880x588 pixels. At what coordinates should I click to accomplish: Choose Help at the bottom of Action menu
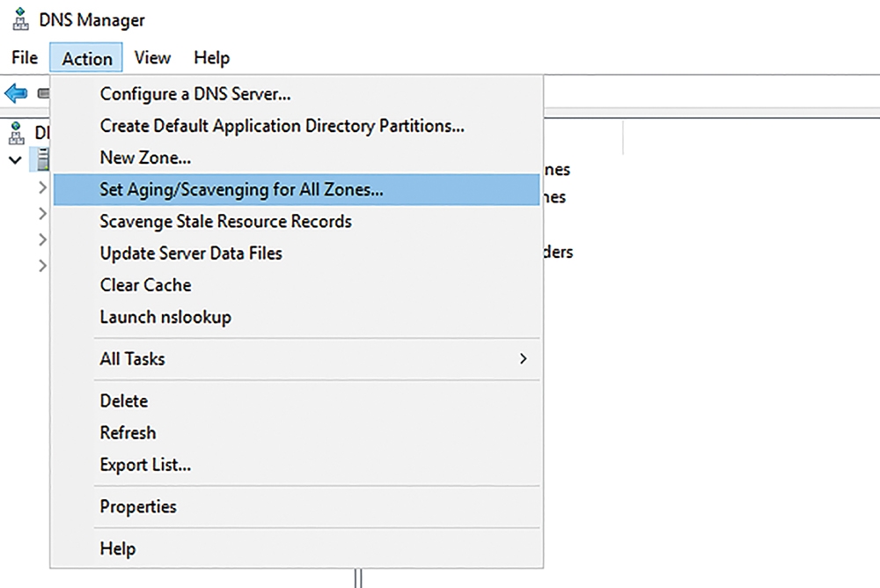297,548
